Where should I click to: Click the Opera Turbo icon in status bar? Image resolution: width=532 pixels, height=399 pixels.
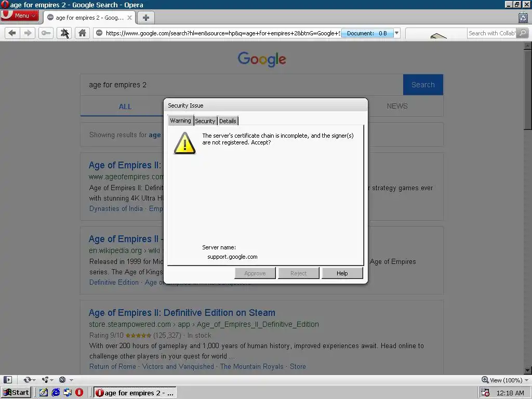pos(62,380)
